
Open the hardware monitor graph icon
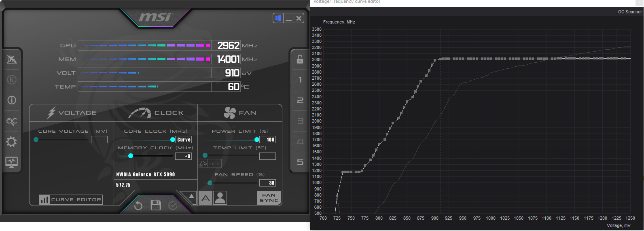[12, 162]
